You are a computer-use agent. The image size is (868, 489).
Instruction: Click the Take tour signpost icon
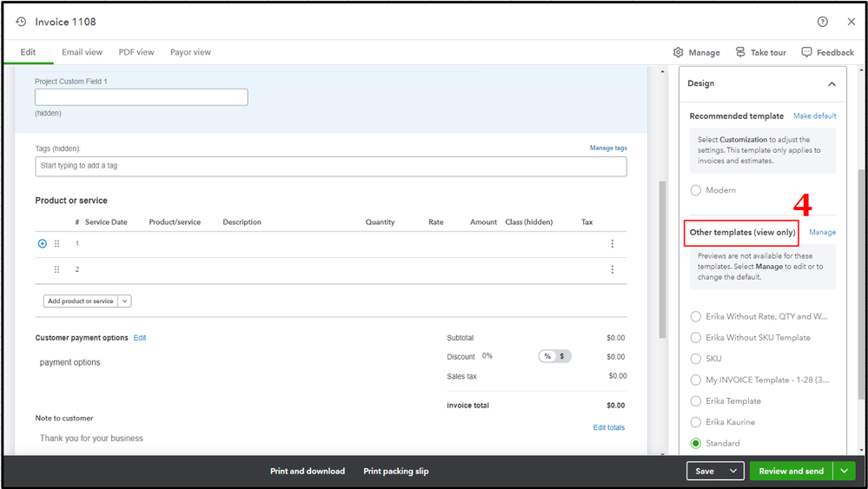(740, 52)
